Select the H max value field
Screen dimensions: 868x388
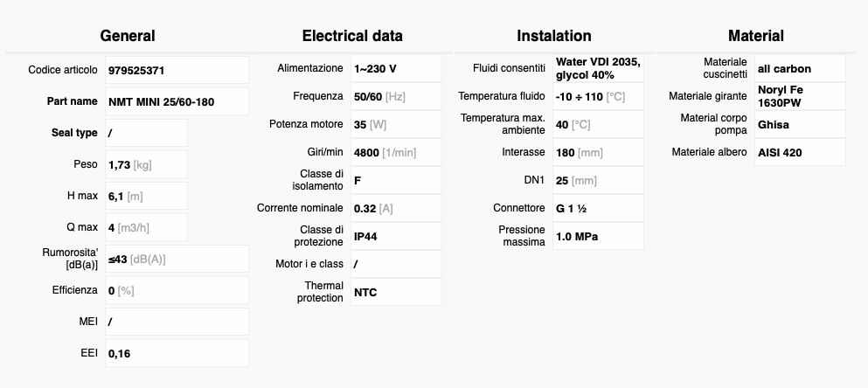(146, 196)
